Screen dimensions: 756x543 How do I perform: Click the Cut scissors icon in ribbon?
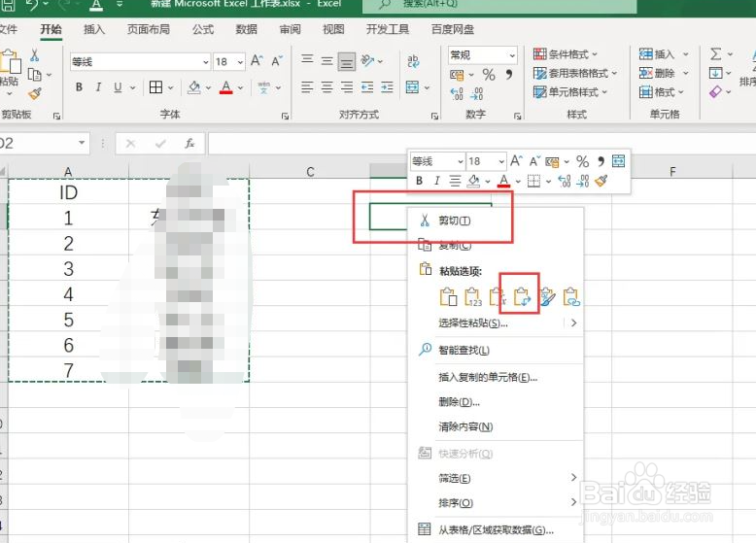(34, 55)
